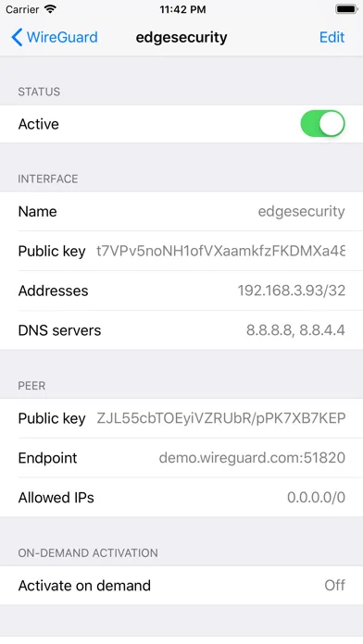
Task: Tap the 11:42 PM clock in status bar
Action: [x=182, y=9]
